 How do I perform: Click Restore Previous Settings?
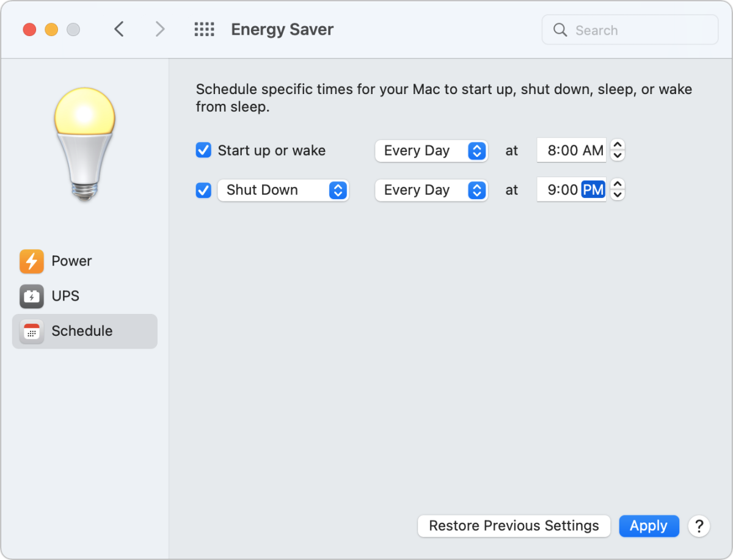pyautogui.click(x=514, y=526)
